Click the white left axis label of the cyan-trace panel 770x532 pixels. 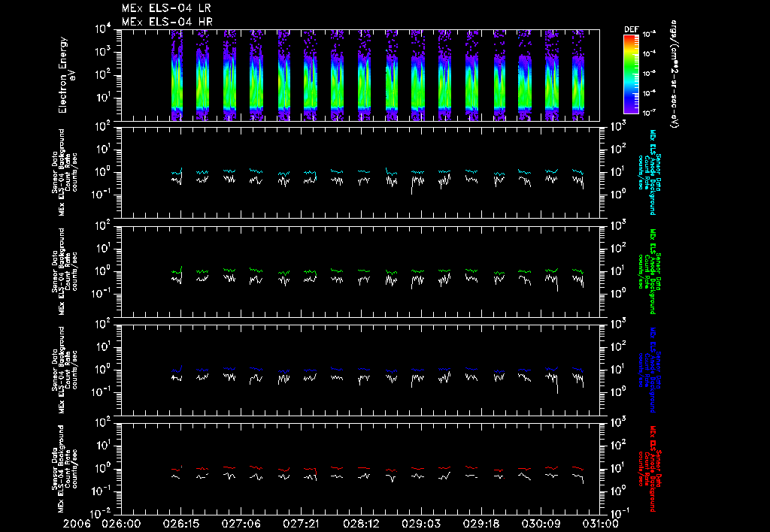point(65,172)
